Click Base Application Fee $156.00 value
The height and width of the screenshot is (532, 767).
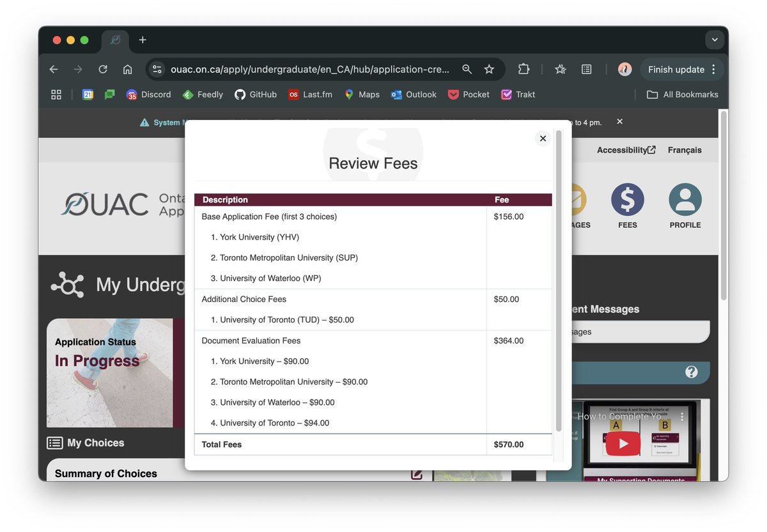(509, 217)
